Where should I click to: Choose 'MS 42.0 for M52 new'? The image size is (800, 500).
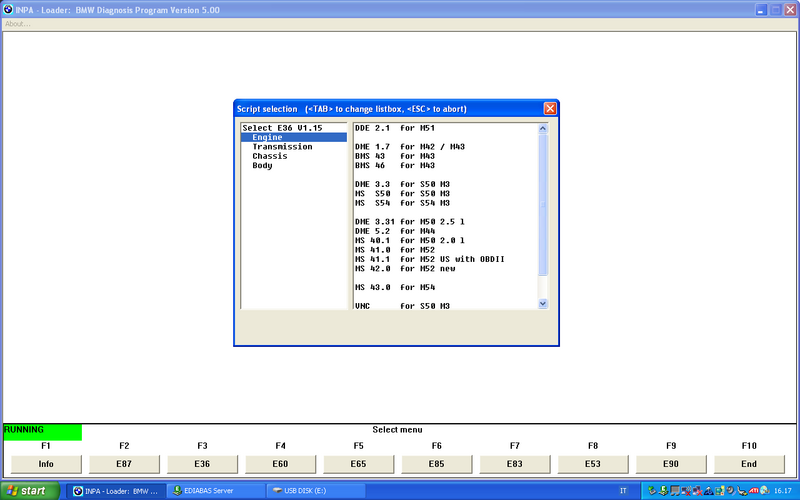pyautogui.click(x=405, y=268)
